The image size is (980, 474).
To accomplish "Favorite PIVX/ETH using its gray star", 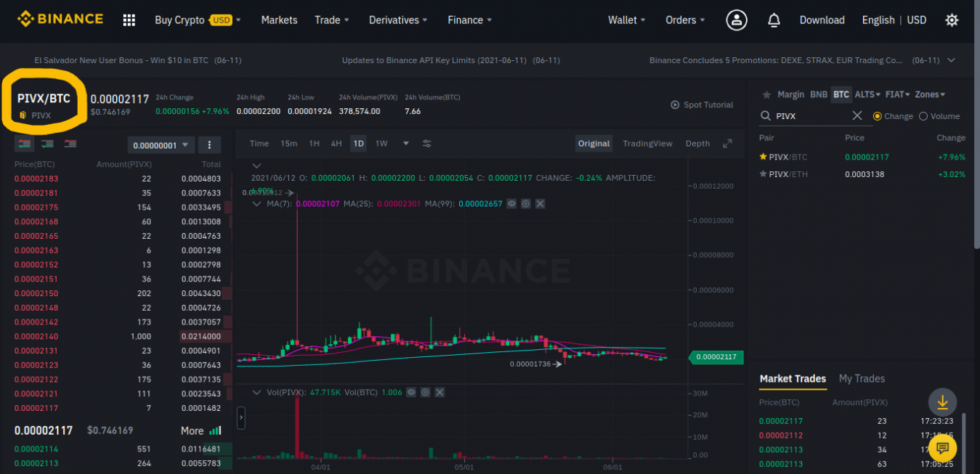I will point(763,174).
